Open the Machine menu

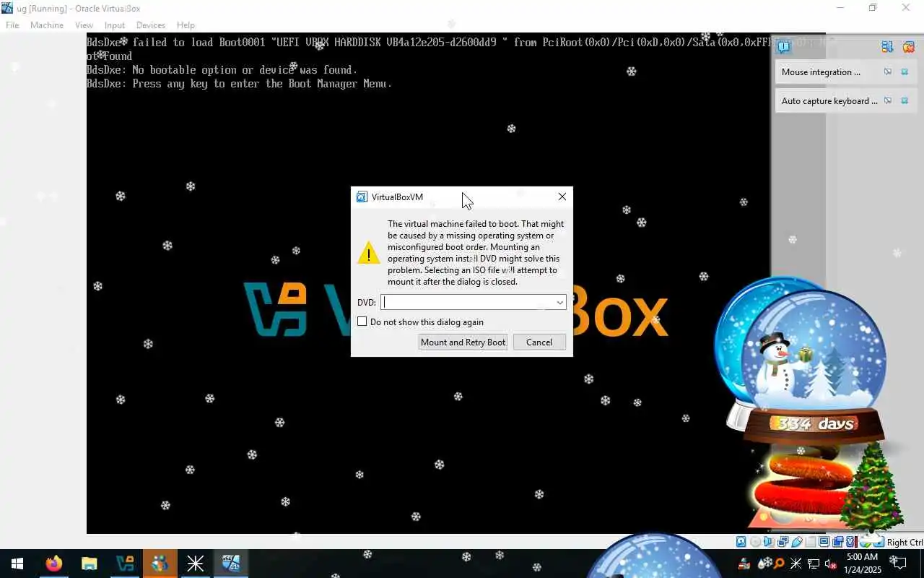pos(47,25)
